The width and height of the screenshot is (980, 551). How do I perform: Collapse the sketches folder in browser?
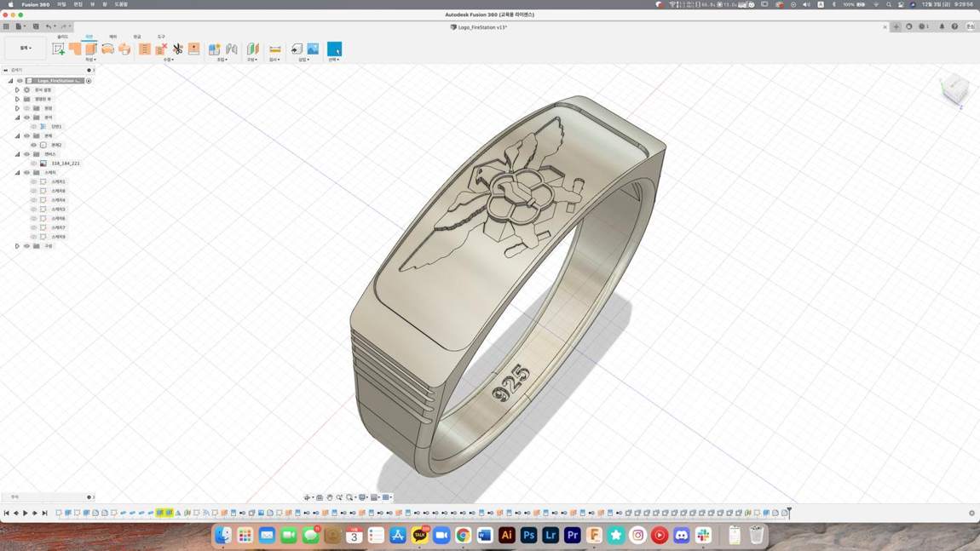pyautogui.click(x=18, y=172)
